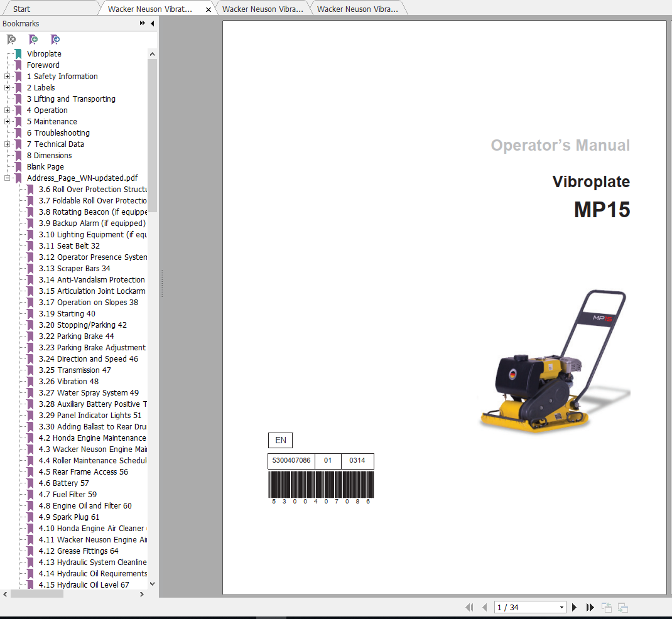Open 3.27 Water Spray System 49 bookmark

coord(89,393)
